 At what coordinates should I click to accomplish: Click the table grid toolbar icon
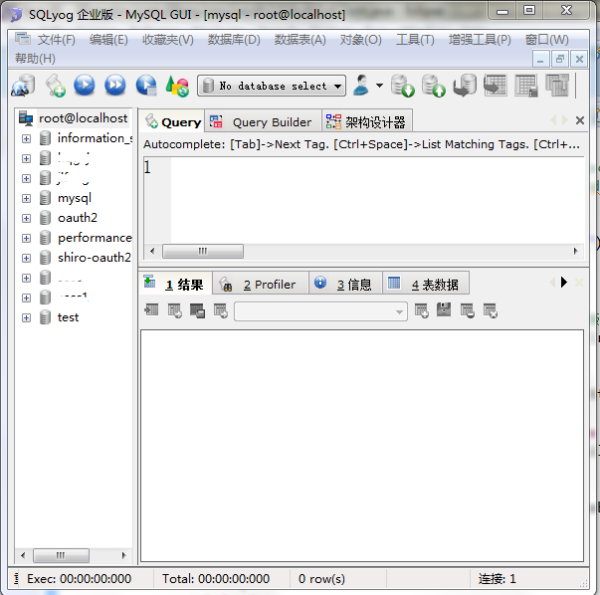pyautogui.click(x=526, y=85)
